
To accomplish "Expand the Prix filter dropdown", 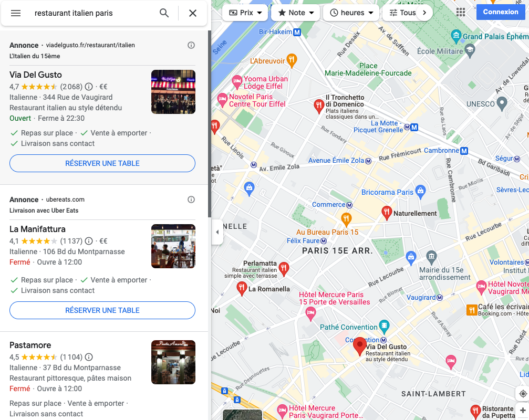I will 245,13.
